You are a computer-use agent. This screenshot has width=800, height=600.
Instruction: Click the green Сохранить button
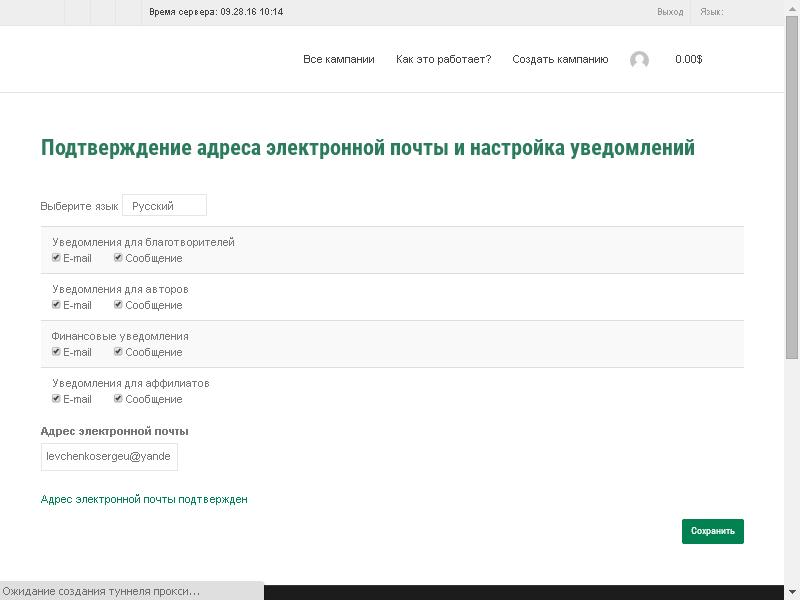tap(713, 531)
